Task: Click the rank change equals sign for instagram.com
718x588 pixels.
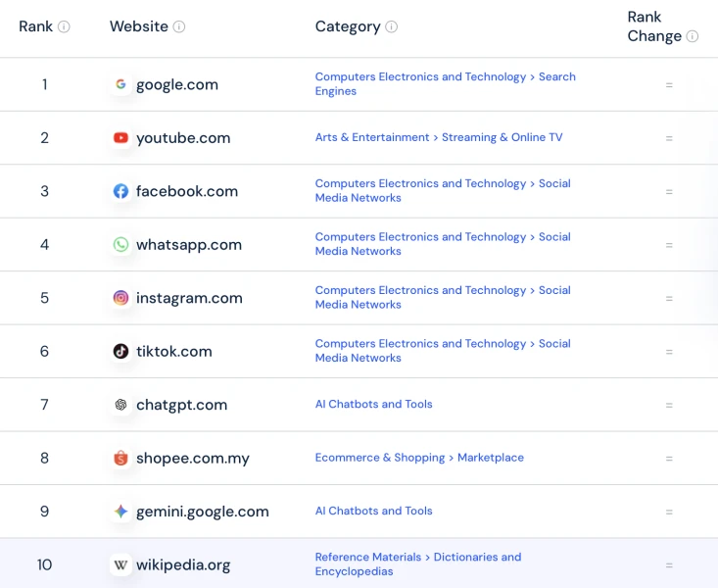Action: [x=669, y=299]
